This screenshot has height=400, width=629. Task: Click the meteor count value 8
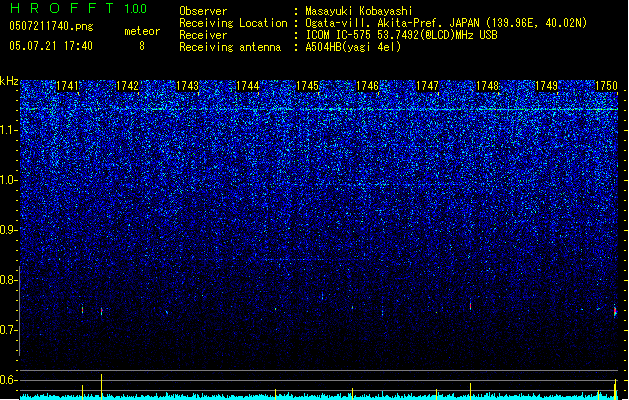[142, 46]
